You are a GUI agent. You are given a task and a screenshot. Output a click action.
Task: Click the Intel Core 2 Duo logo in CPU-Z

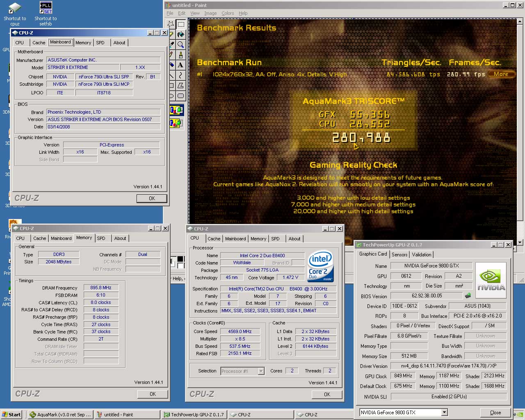320,267
